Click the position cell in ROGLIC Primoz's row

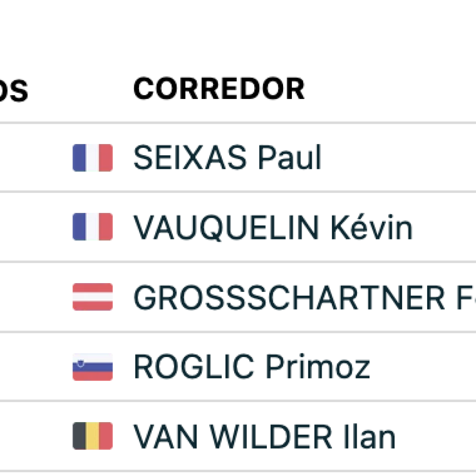[x=19, y=367]
